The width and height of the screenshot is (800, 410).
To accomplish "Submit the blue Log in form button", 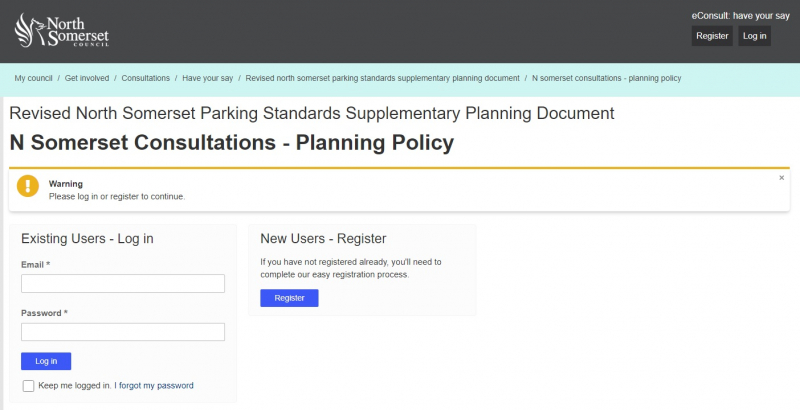I will pyautogui.click(x=46, y=361).
